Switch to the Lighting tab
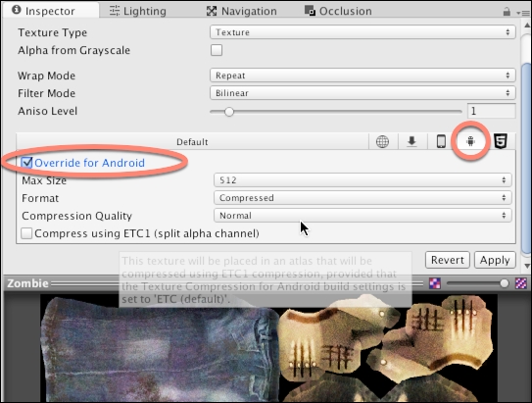The width and height of the screenshot is (532, 403). pyautogui.click(x=138, y=11)
